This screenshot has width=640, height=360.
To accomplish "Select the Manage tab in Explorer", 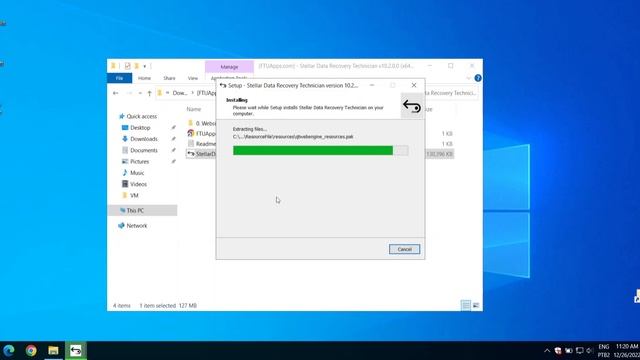I will pos(229,67).
